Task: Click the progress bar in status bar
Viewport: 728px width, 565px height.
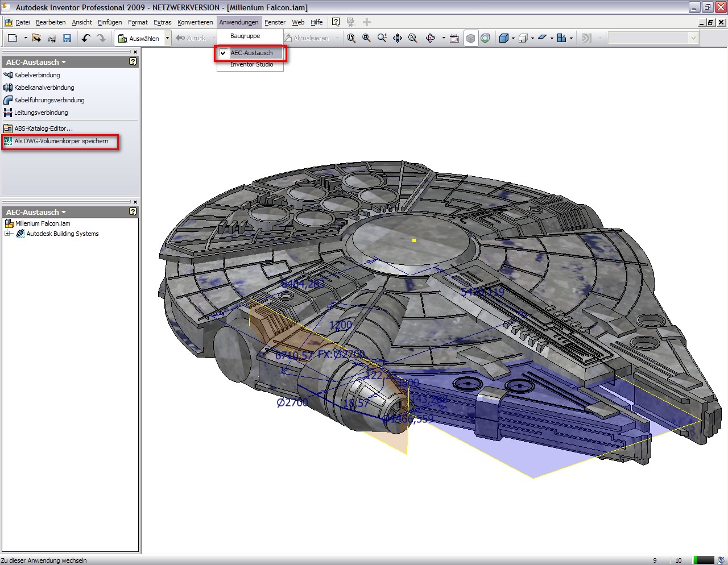Action: [704, 560]
